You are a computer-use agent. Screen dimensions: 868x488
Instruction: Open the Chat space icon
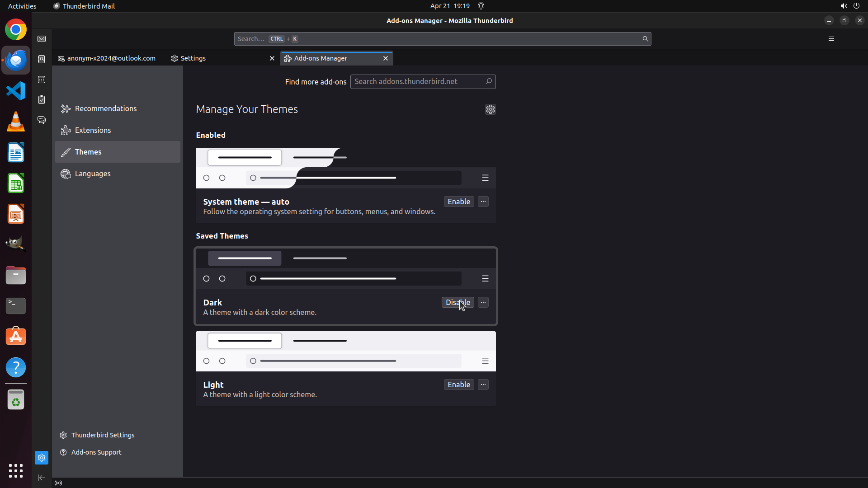(x=42, y=120)
